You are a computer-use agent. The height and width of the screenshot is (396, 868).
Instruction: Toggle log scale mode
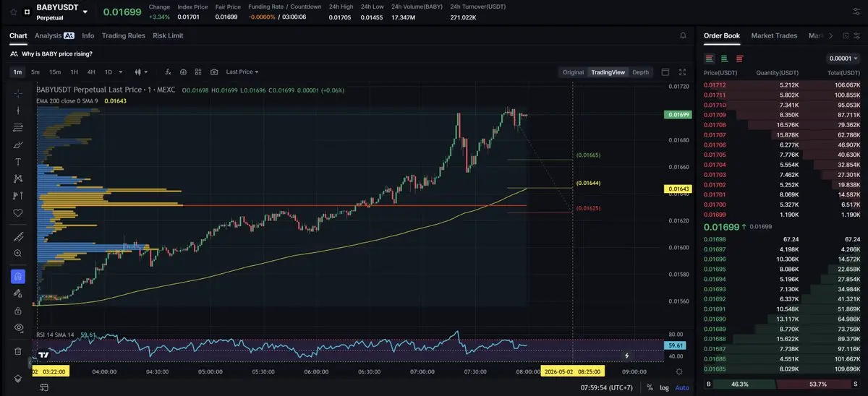tap(664, 387)
